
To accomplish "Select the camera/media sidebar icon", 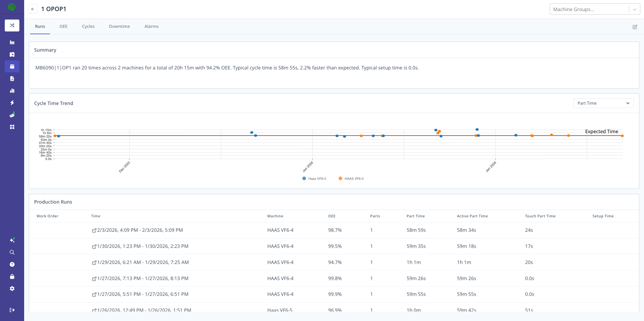I will (12, 54).
